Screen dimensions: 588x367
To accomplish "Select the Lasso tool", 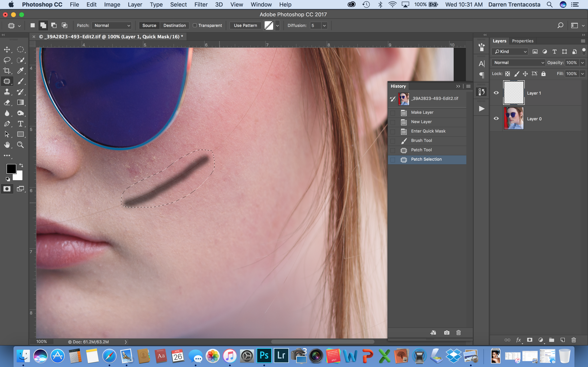I will click(7, 60).
